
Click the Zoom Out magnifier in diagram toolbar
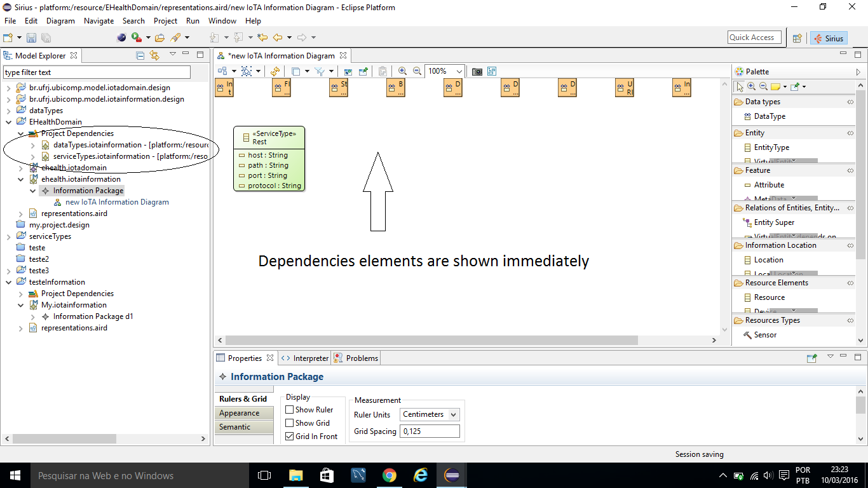pyautogui.click(x=417, y=71)
